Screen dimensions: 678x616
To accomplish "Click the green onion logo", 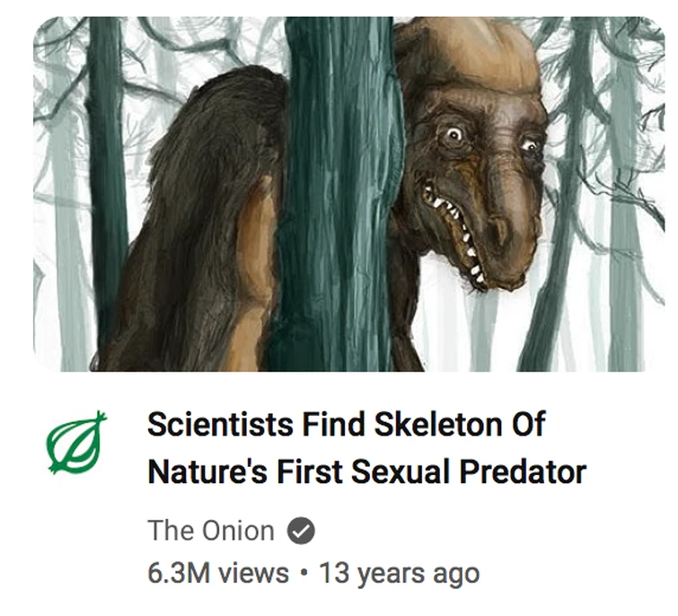I will click(x=76, y=442).
